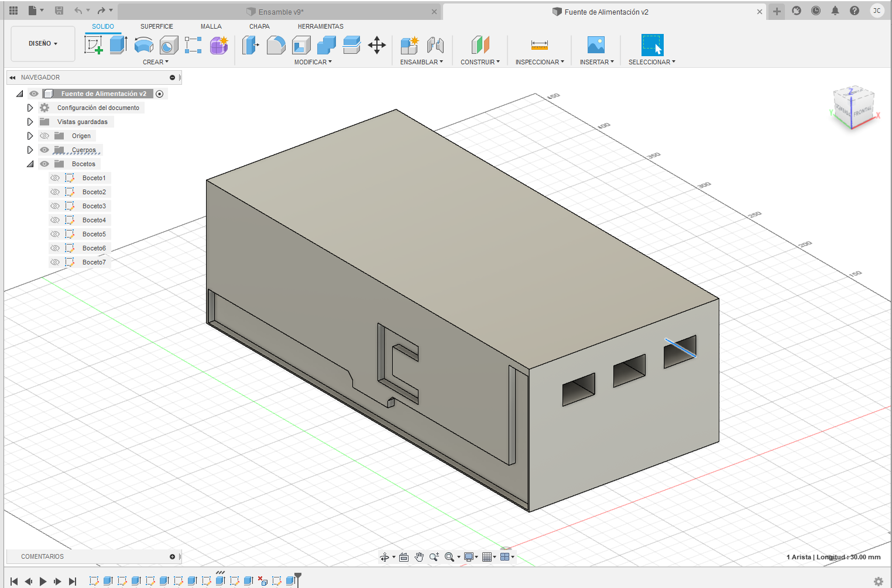Add a new document tab
Image resolution: width=892 pixels, height=588 pixels.
[777, 11]
